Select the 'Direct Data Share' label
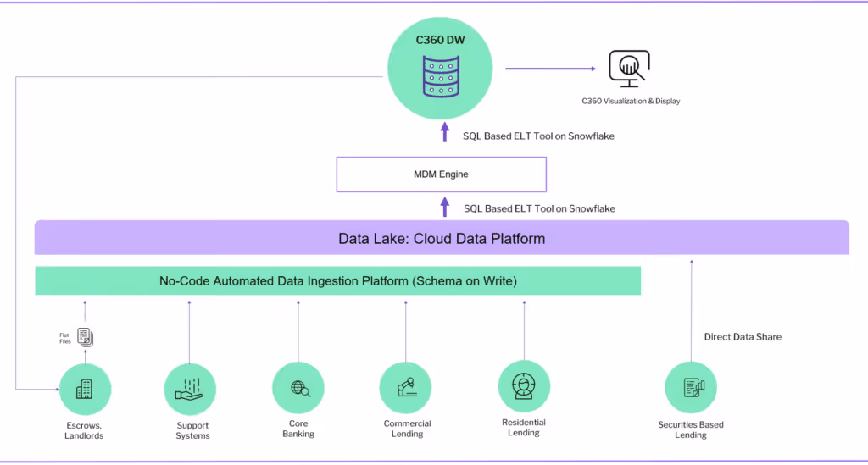This screenshot has width=868, height=465. tap(743, 337)
